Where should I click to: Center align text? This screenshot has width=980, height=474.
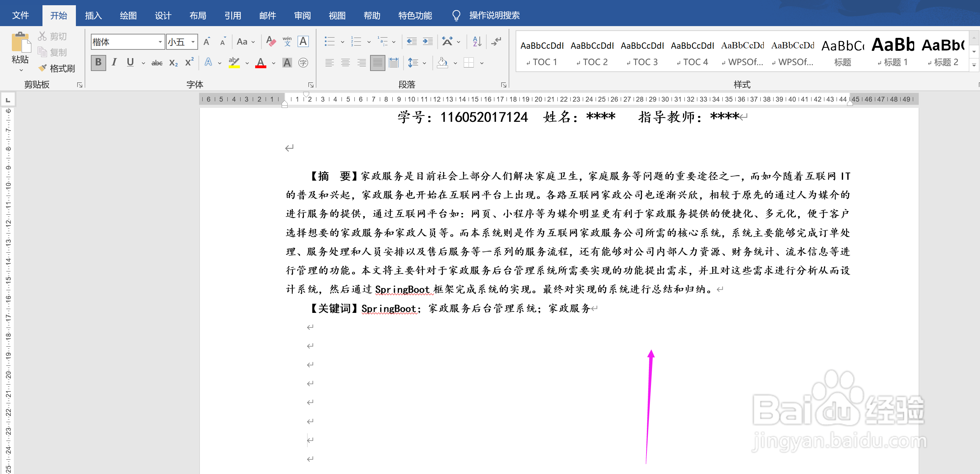pyautogui.click(x=345, y=63)
